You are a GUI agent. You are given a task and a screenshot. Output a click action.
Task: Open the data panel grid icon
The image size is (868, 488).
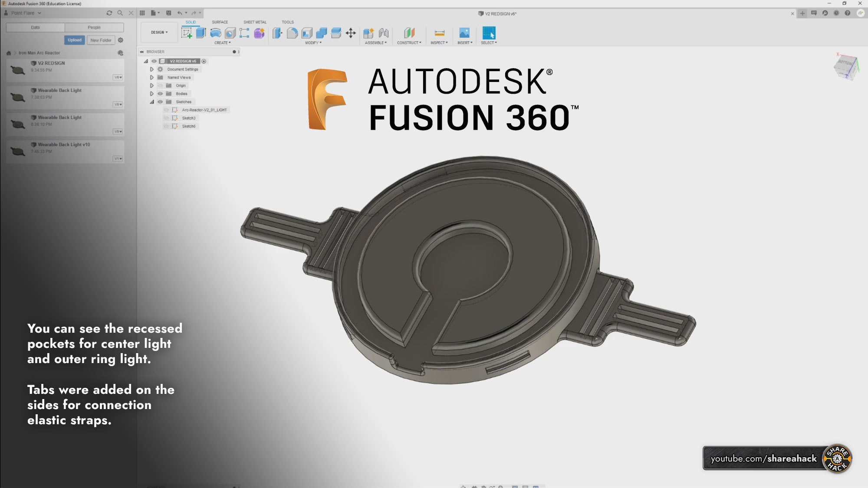142,13
